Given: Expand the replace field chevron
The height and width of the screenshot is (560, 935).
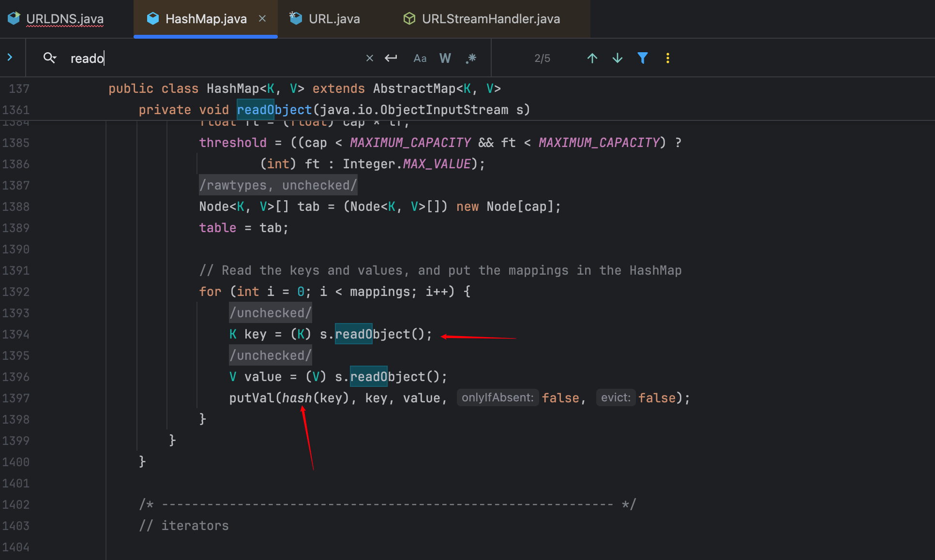Looking at the screenshot, I should (10, 58).
